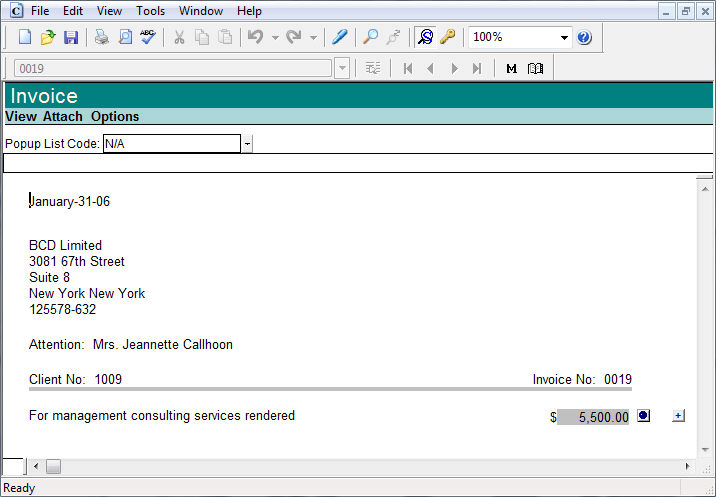Click the bold M icon

point(511,69)
